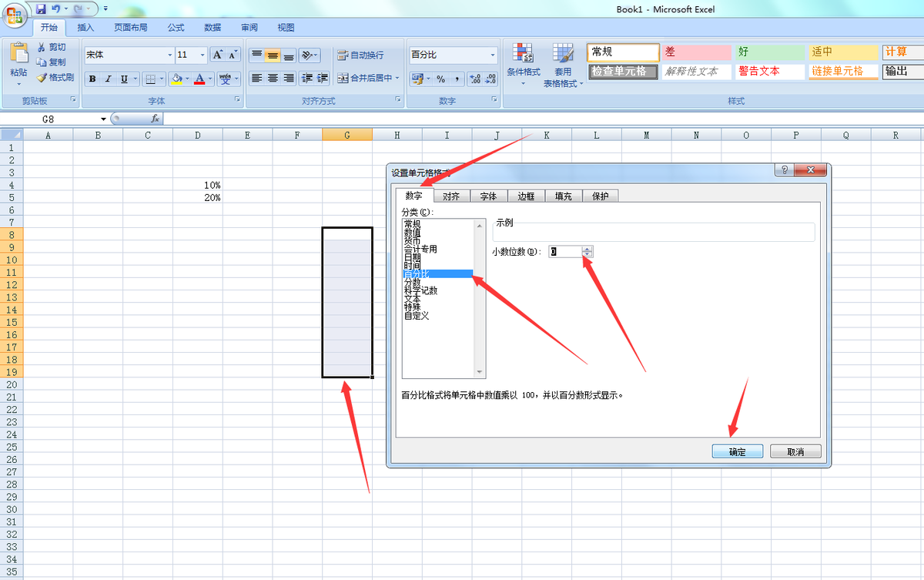The height and width of the screenshot is (580, 924).
Task: Toggle center horizontal alignment
Action: (273, 79)
